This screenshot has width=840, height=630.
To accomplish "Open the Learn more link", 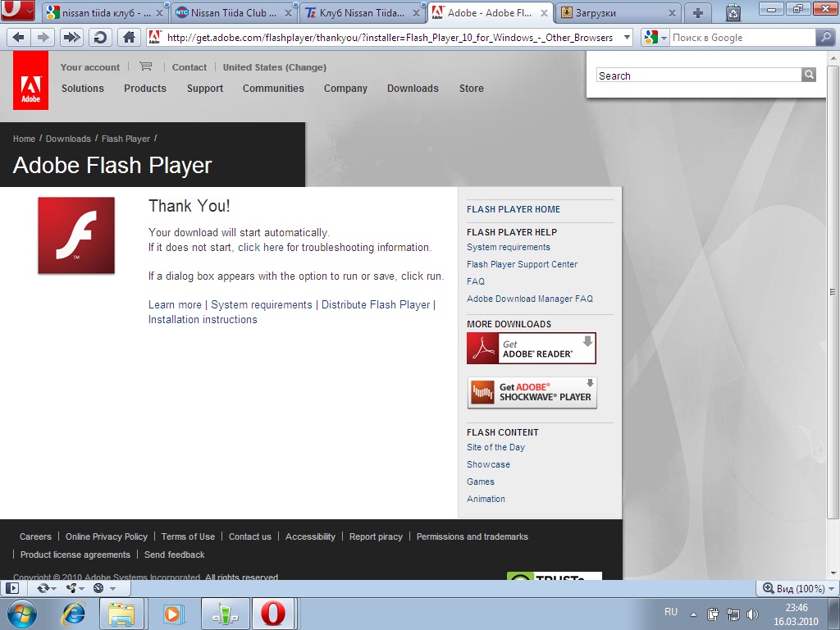I will tap(175, 305).
